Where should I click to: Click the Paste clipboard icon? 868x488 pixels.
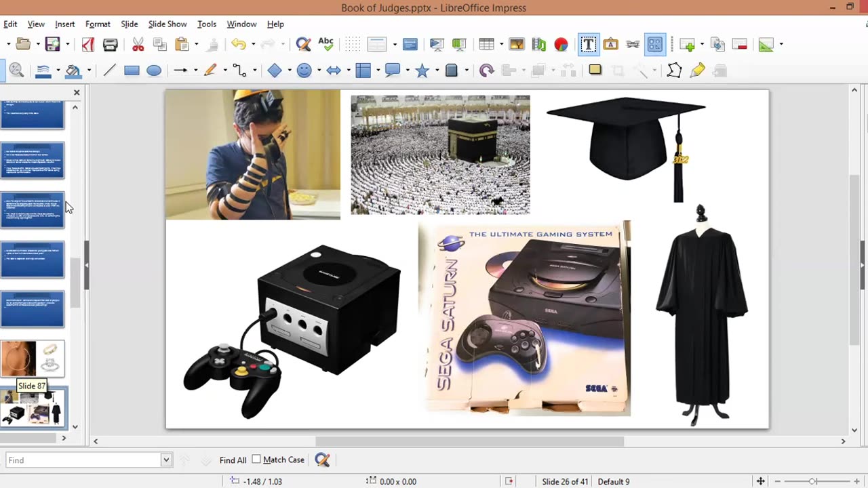[182, 44]
